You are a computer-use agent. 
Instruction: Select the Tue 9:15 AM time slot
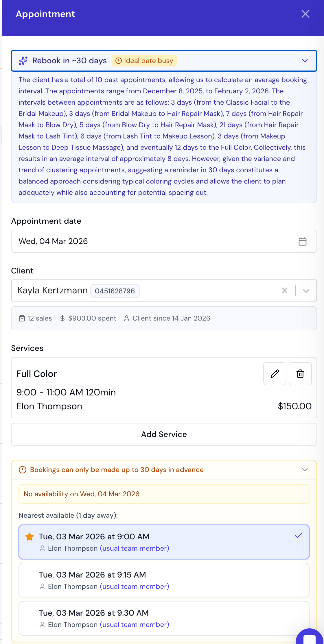click(x=164, y=580)
